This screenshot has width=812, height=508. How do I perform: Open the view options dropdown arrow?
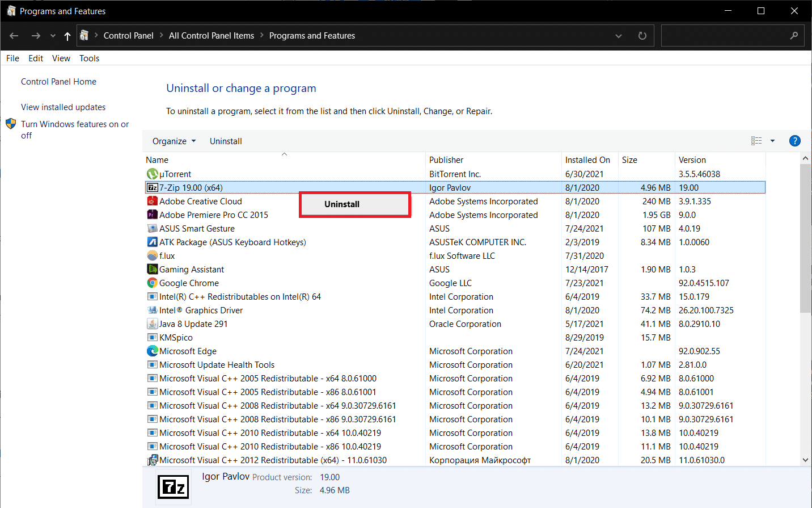click(x=772, y=141)
